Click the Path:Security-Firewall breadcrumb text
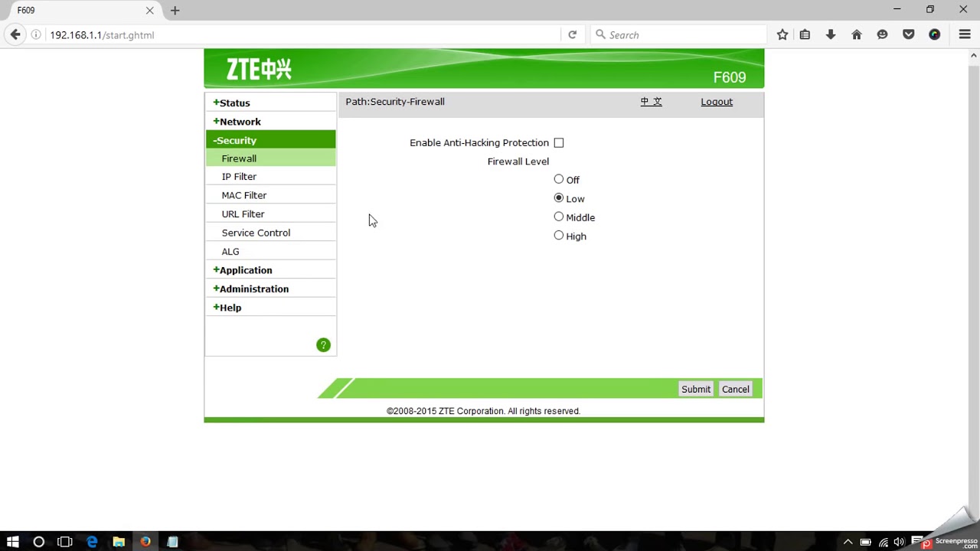Screen dimensions: 980x551 click(395, 102)
